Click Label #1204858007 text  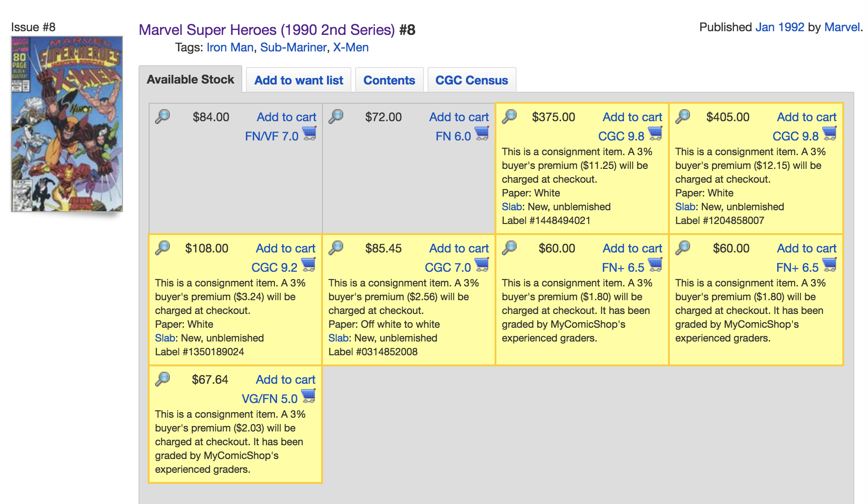pyautogui.click(x=719, y=220)
